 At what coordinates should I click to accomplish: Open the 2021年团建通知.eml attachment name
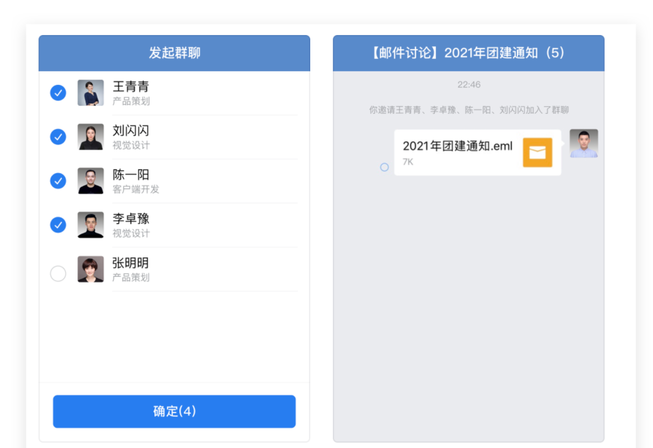[x=457, y=146]
